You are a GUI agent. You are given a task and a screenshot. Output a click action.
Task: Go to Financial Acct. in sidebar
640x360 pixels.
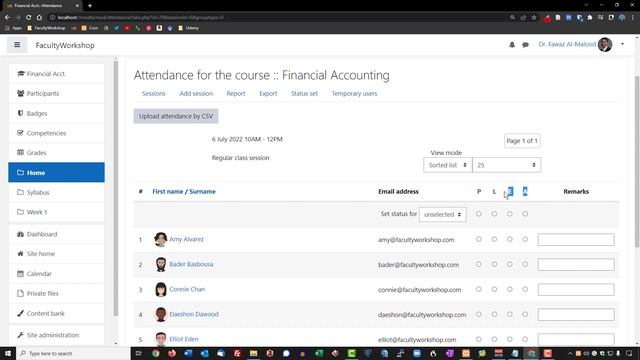pos(56,74)
